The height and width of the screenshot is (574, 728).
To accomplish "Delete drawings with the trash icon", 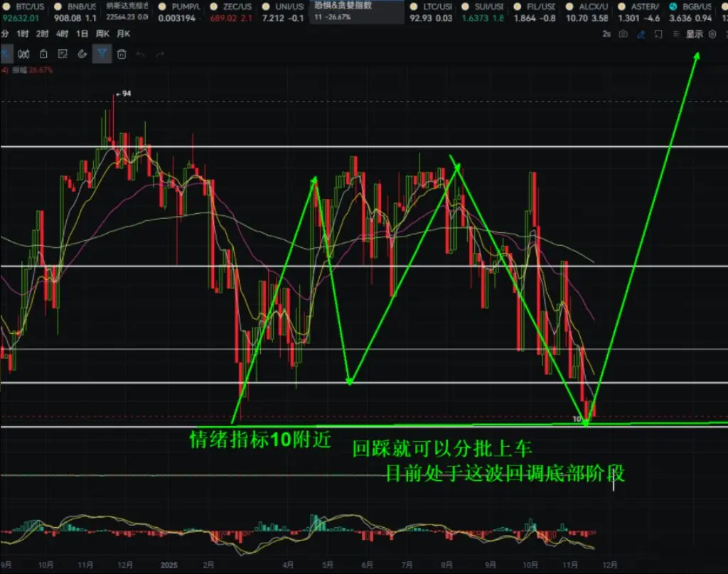I will [122, 54].
